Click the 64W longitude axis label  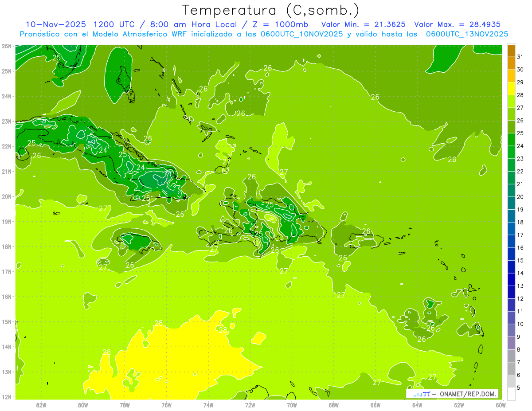pos(417,405)
